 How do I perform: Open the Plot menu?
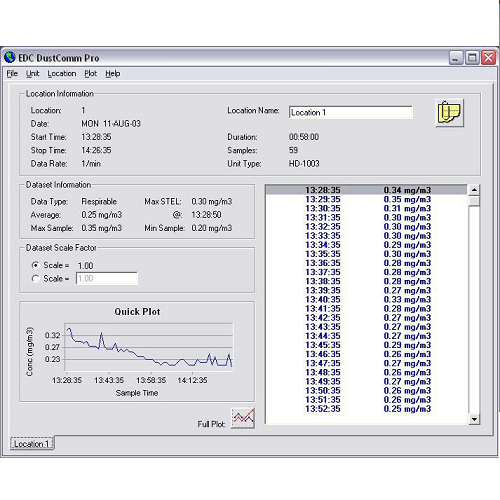click(90, 73)
